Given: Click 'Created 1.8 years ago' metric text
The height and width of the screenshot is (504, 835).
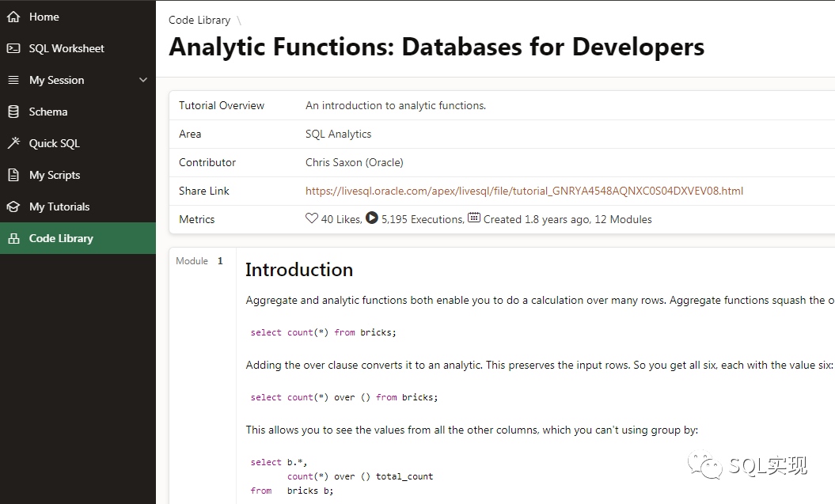Looking at the screenshot, I should [x=537, y=219].
